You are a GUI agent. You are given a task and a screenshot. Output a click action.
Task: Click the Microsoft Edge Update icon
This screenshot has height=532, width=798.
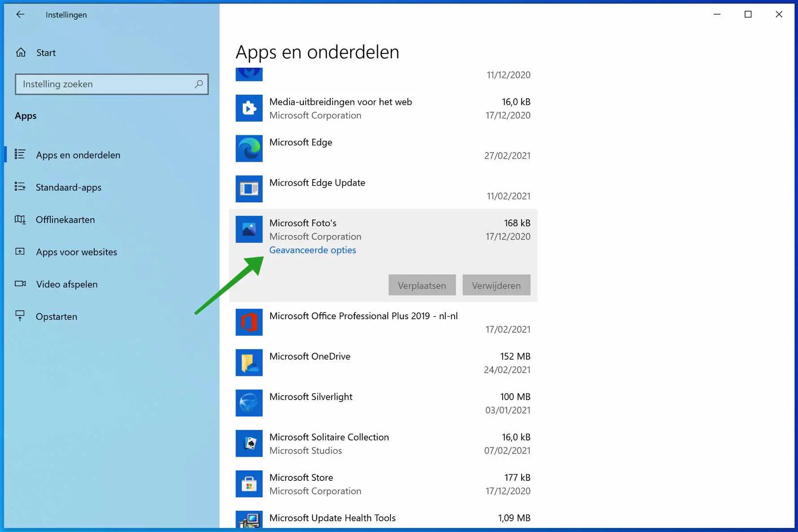(249, 189)
